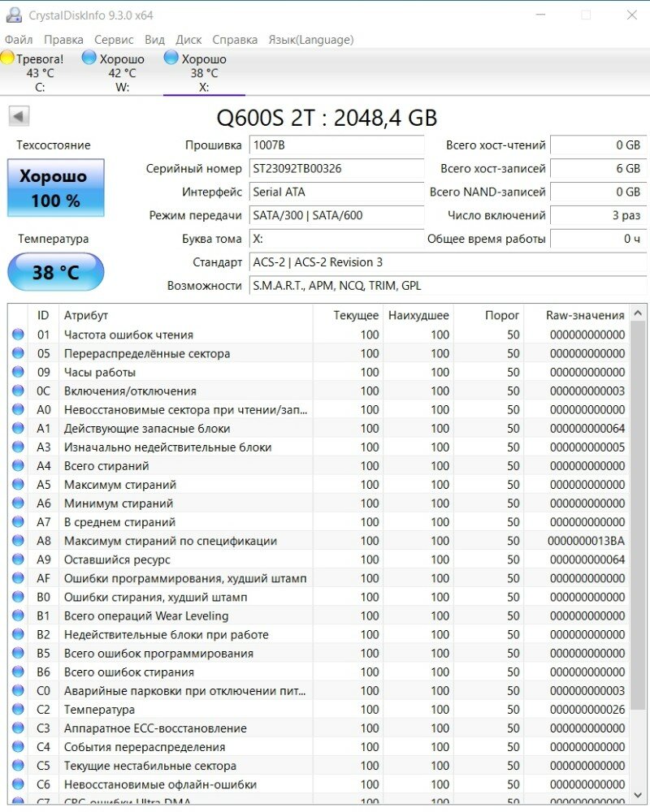
Task: Select the row Перераспределённые сектора
Action: point(318,353)
